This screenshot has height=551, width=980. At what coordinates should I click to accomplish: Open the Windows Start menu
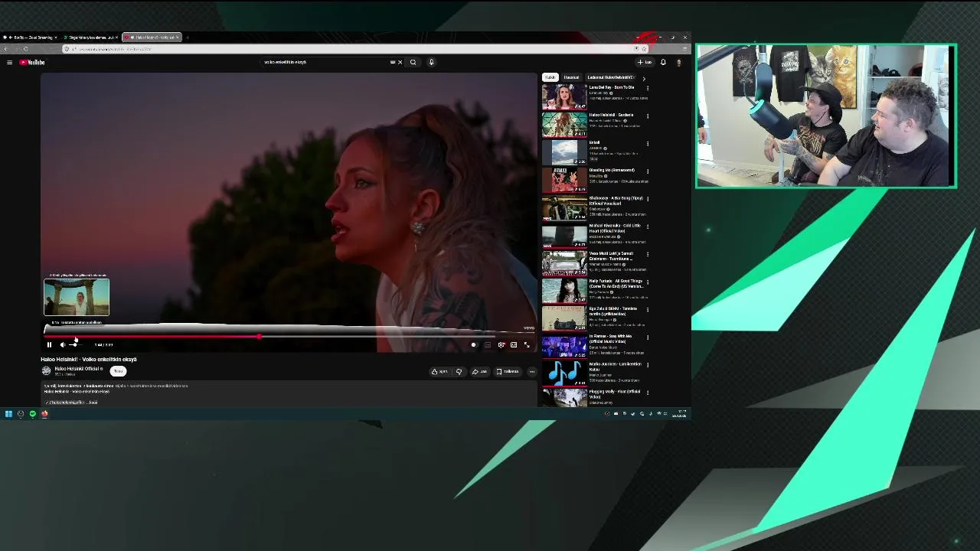pyautogui.click(x=8, y=414)
